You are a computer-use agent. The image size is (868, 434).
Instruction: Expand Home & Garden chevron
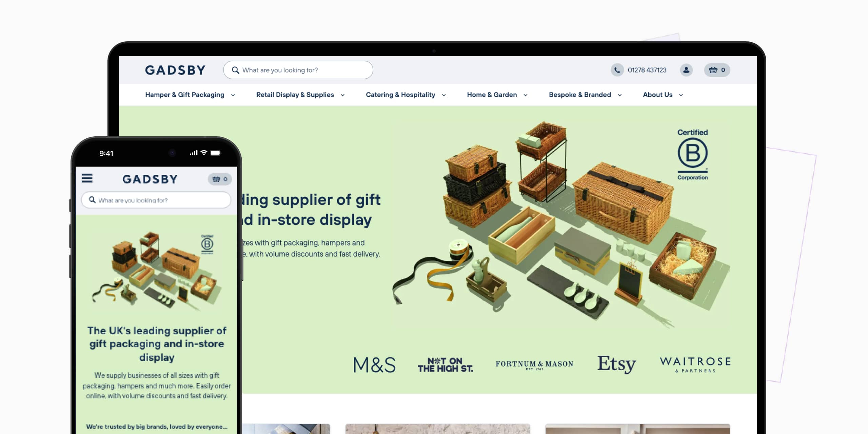(526, 95)
